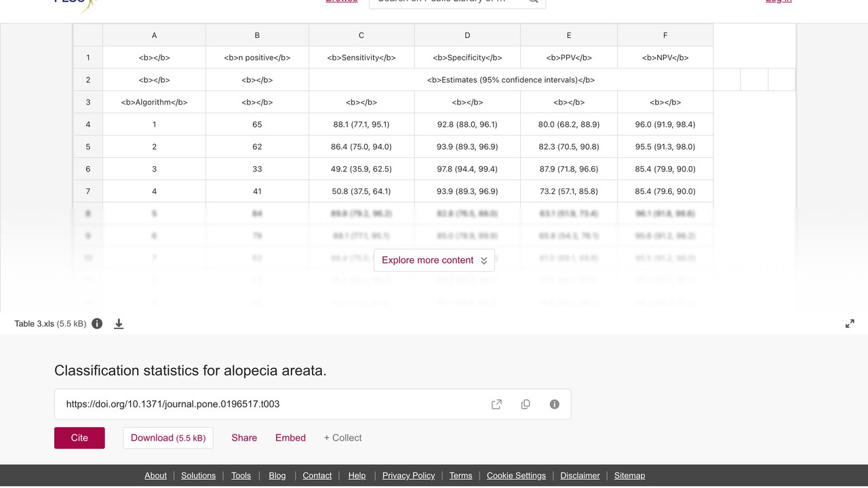Image resolution: width=868 pixels, height=488 pixels.
Task: Open the Help footer link
Action: [357, 476]
